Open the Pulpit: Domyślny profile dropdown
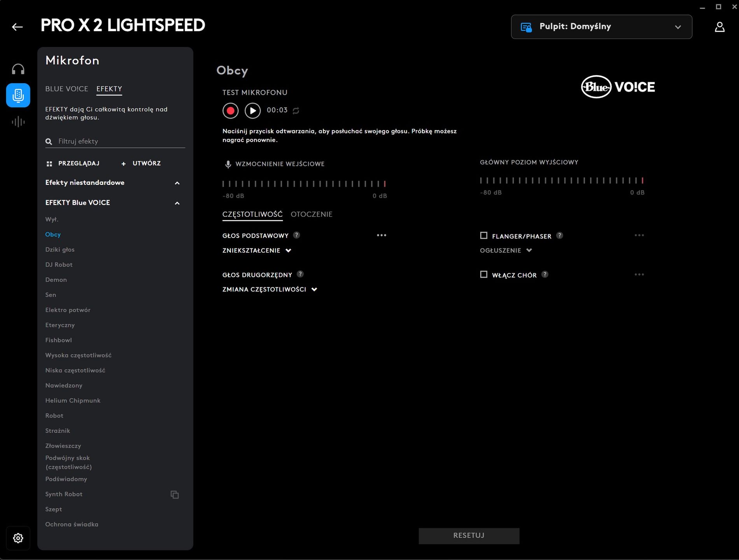Screen dimensions: 739x560 [601, 27]
